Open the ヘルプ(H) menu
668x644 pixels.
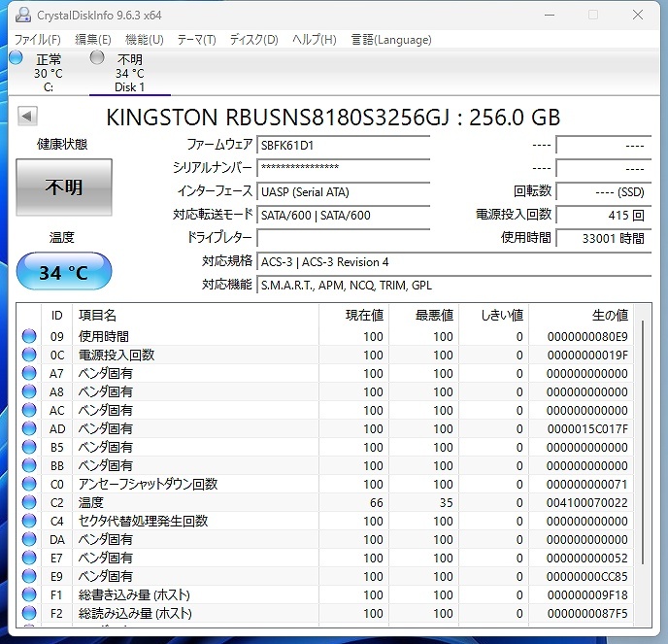pyautogui.click(x=315, y=40)
